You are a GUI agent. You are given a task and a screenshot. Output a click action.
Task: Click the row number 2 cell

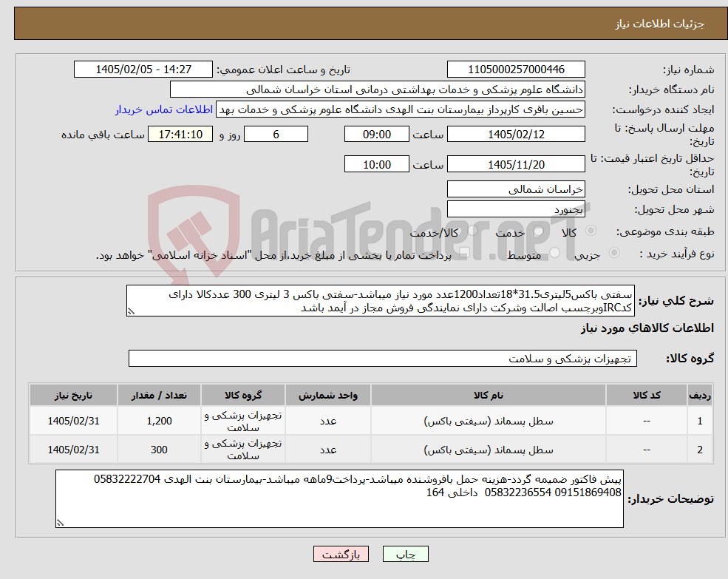point(700,450)
